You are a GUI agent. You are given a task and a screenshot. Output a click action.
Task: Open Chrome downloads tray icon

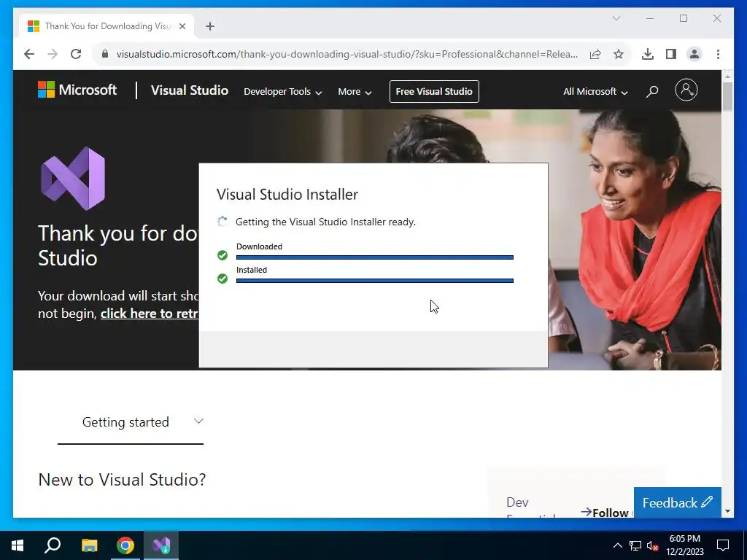pyautogui.click(x=648, y=54)
